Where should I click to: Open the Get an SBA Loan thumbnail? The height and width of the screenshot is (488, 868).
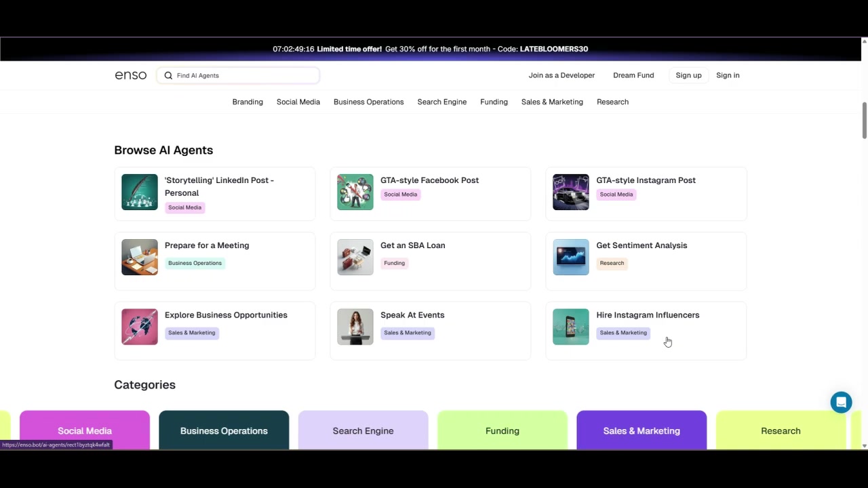pyautogui.click(x=355, y=257)
